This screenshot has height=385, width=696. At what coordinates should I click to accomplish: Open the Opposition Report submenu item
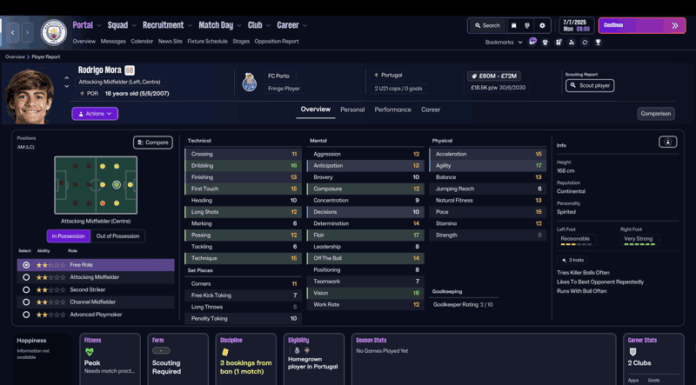coord(277,41)
